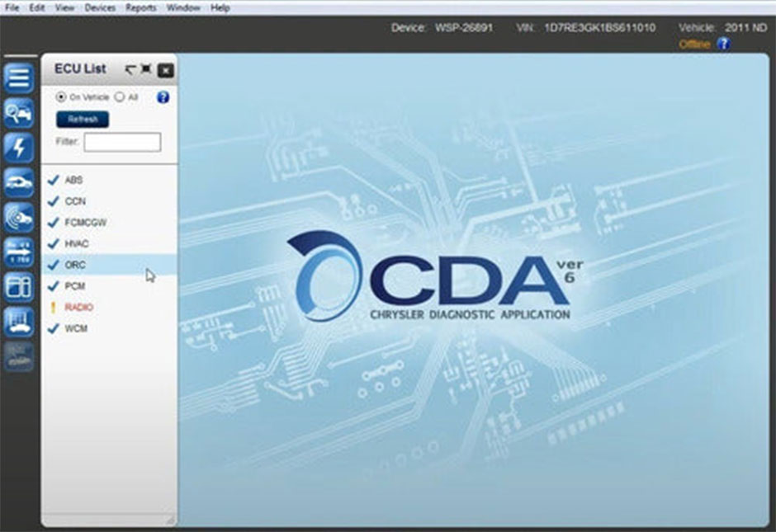Select the On Vehicle radio button
The height and width of the screenshot is (532, 776).
tap(61, 97)
